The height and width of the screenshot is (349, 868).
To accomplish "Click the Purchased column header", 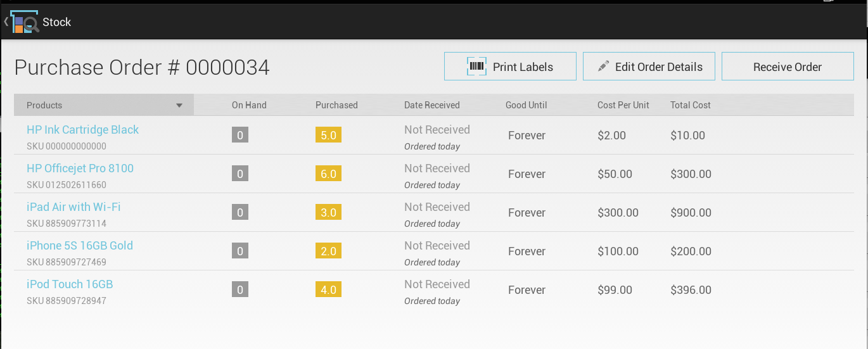I will [336, 105].
